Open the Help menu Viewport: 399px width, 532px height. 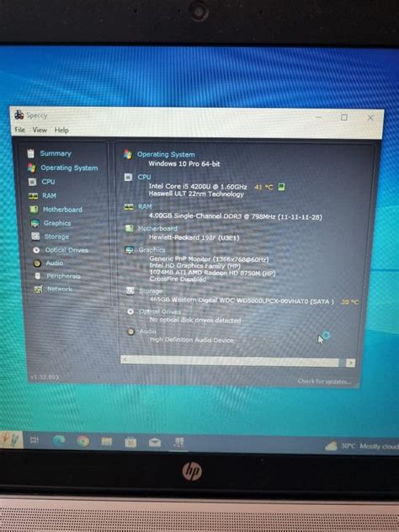pyautogui.click(x=61, y=130)
